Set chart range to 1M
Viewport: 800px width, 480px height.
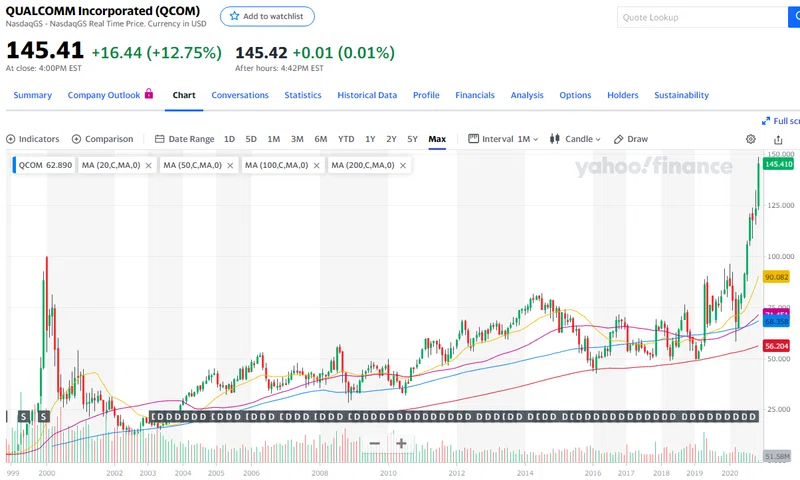tap(274, 139)
